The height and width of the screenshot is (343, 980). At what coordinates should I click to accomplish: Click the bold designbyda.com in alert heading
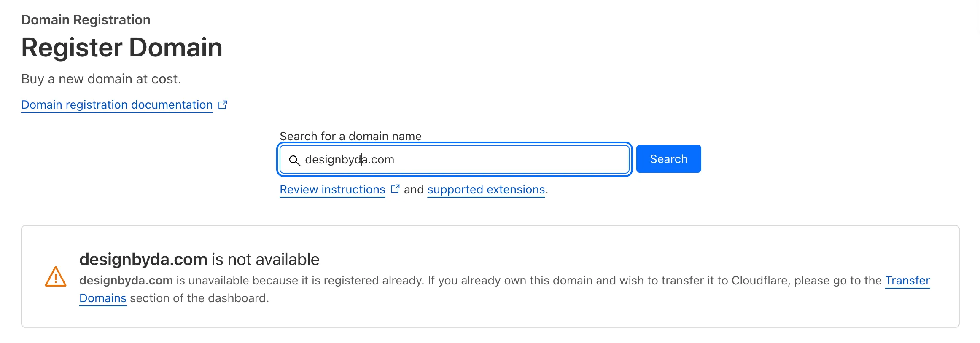(143, 260)
